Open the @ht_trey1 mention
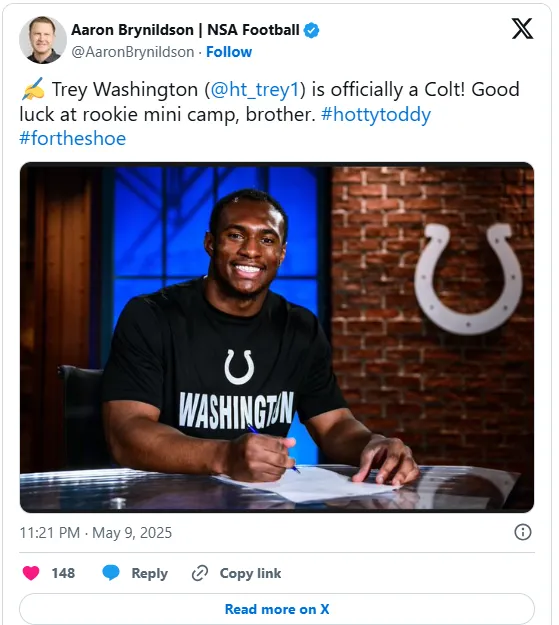Viewport: 559px width, 625px height. [254, 89]
